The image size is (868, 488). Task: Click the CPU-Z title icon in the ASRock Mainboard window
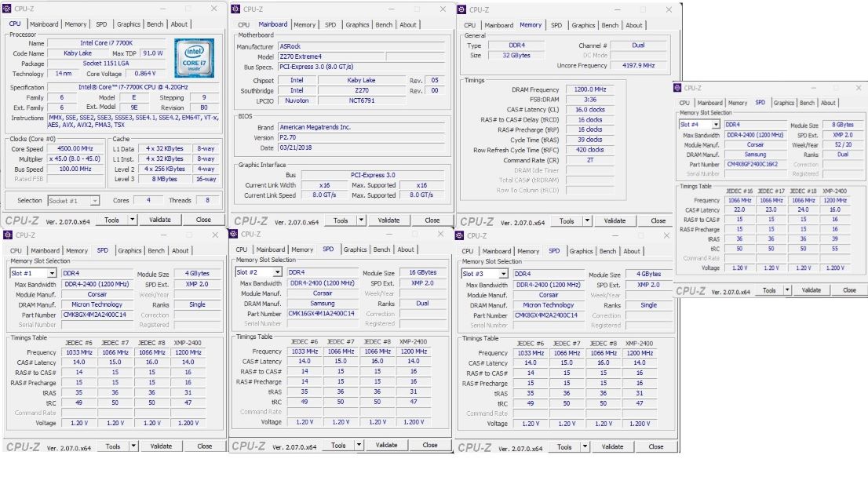click(x=235, y=9)
